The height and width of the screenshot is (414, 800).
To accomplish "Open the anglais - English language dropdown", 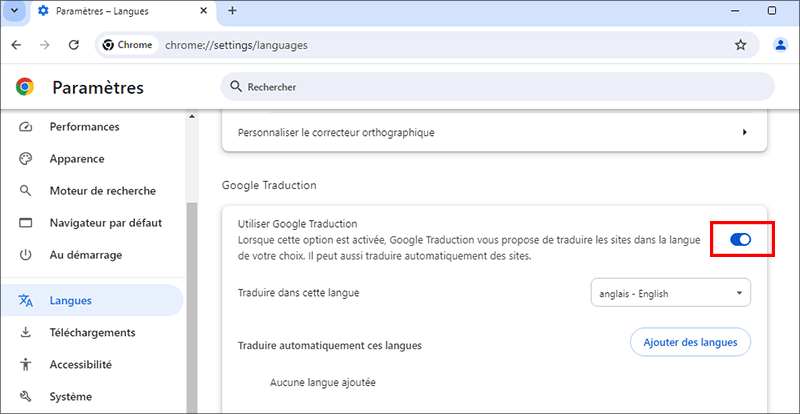I will point(670,293).
